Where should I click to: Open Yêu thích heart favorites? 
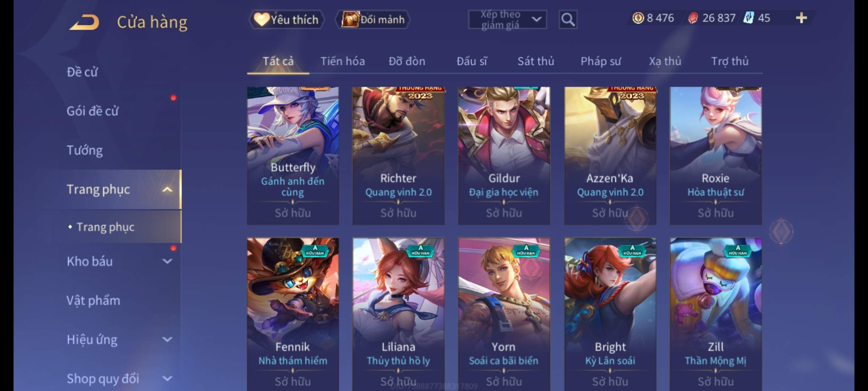pos(286,20)
